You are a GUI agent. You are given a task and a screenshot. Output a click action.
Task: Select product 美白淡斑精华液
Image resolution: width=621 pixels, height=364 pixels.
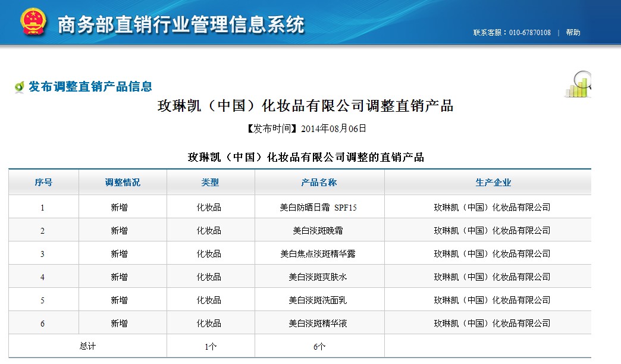pos(318,323)
